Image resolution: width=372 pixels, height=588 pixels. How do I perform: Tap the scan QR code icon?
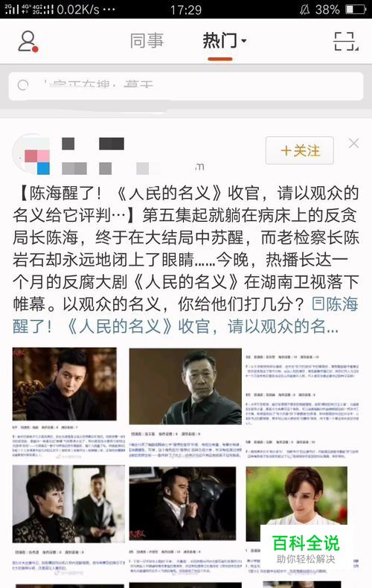[346, 41]
